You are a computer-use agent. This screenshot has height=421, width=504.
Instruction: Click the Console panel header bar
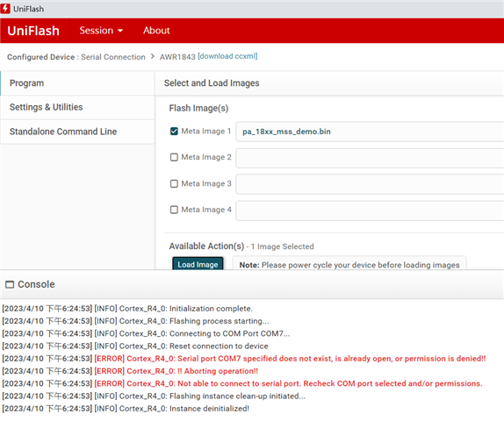pyautogui.click(x=252, y=284)
